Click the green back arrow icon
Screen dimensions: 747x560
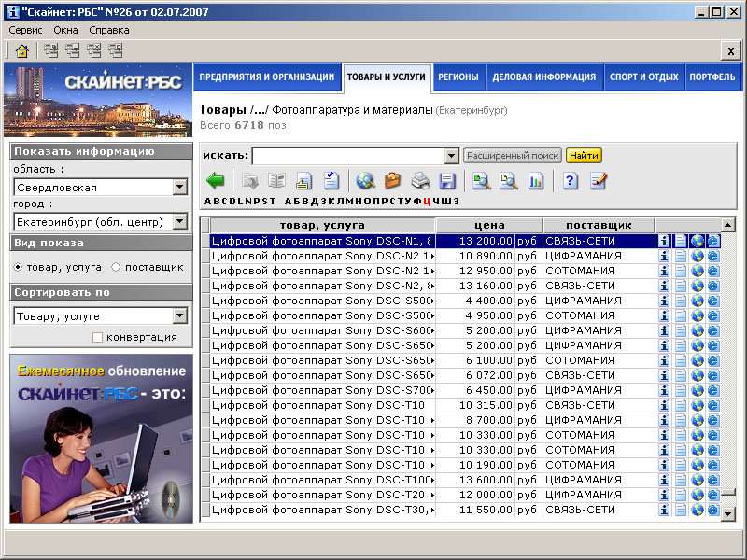[216, 181]
